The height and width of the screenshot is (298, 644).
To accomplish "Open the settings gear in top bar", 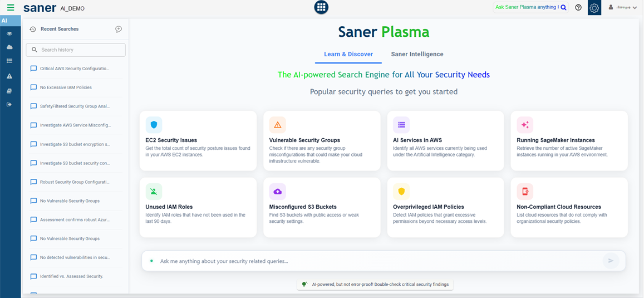I will pyautogui.click(x=594, y=8).
